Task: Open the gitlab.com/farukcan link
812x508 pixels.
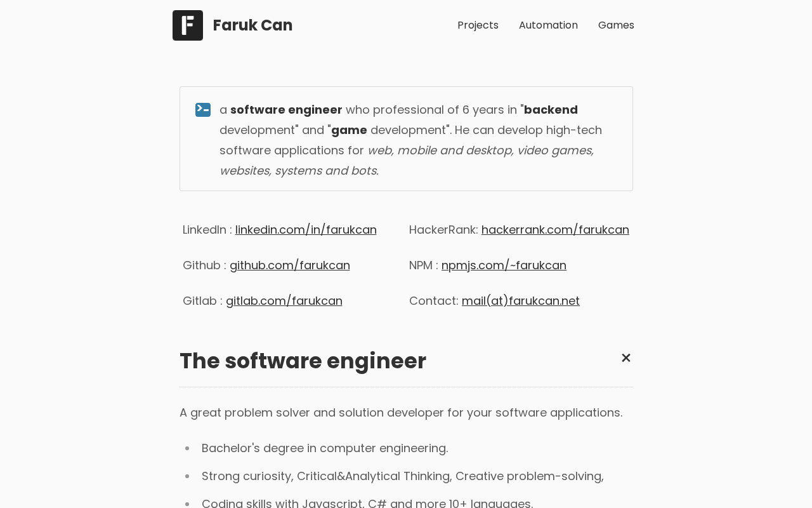Action: click(284, 301)
